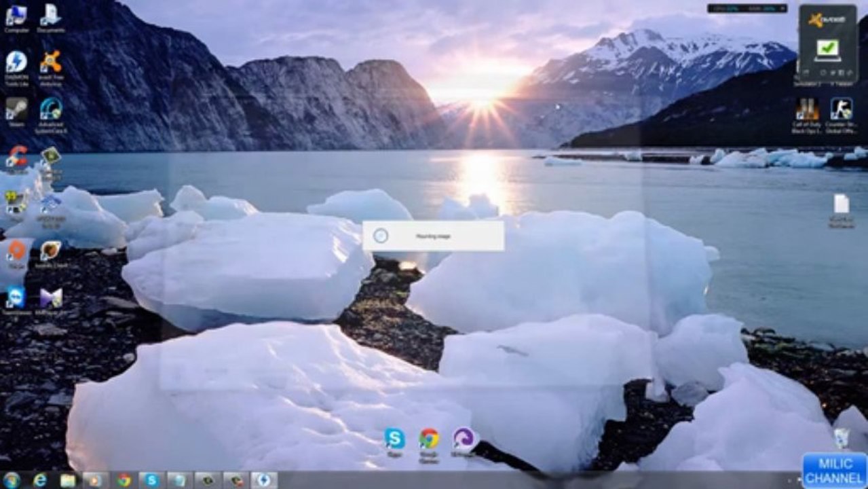Click the avast! logo in the gadget
This screenshot has width=868, height=489.
tap(827, 20)
